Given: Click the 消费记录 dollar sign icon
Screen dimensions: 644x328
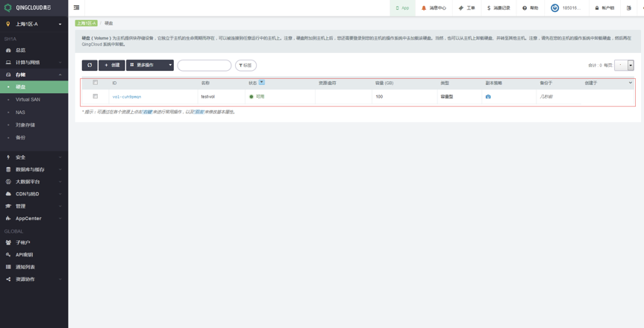Looking at the screenshot, I should 489,8.
